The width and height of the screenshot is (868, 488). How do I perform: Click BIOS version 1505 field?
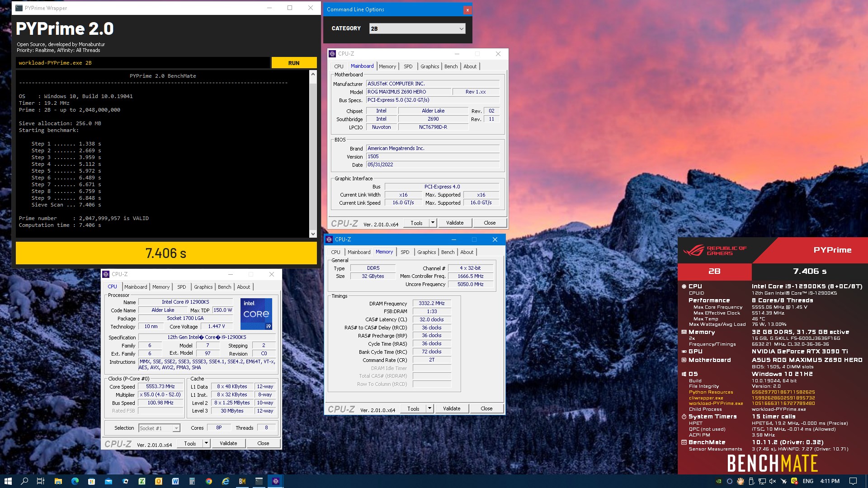pyautogui.click(x=433, y=156)
